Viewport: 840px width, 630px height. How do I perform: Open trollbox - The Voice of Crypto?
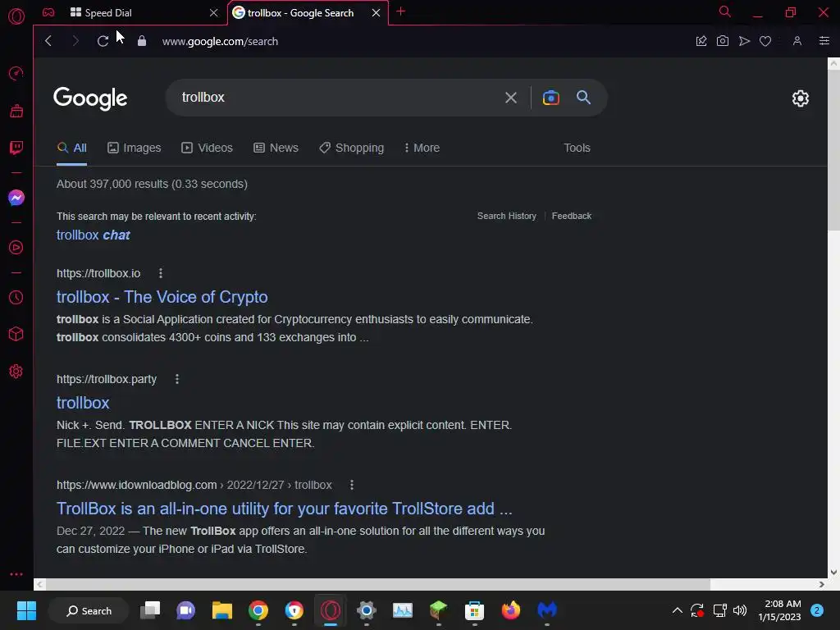coord(162,297)
